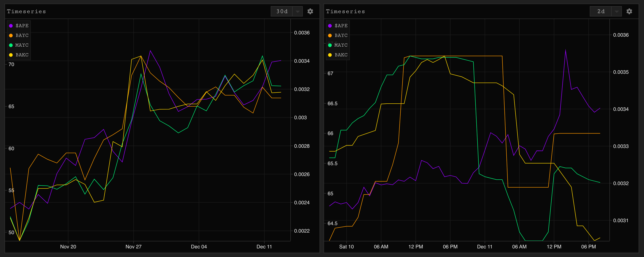This screenshot has height=257, width=644.
Task: Click orange BAYC dot in right legend
Action: pyautogui.click(x=330, y=36)
